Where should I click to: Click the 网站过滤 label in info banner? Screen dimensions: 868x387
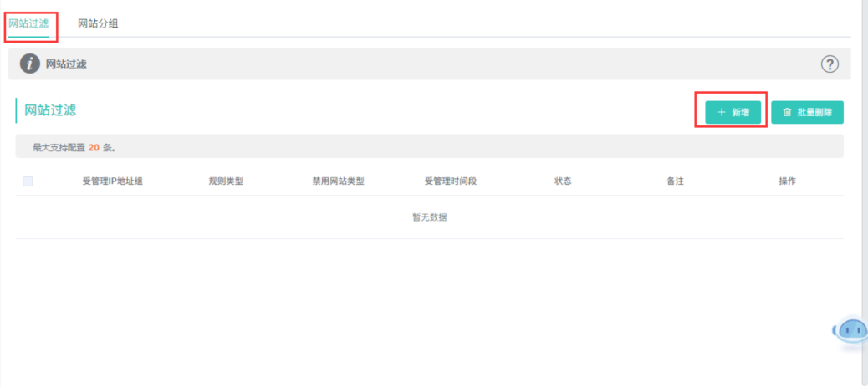click(66, 64)
